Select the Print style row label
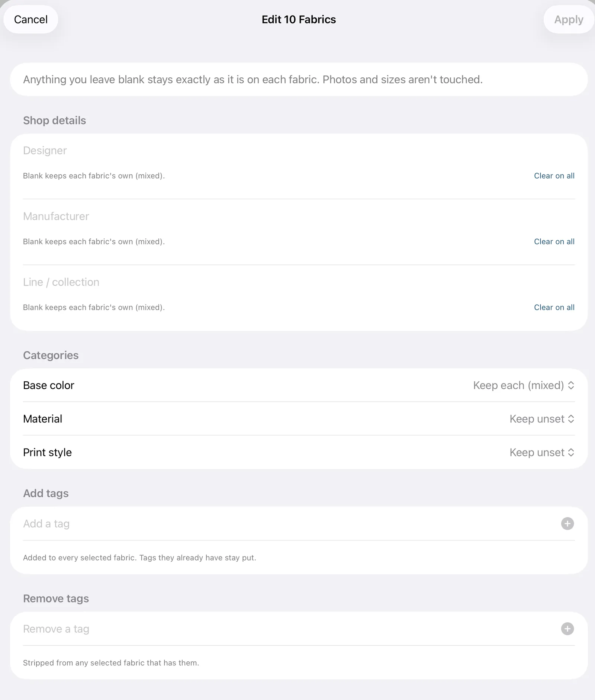The image size is (595, 700). click(x=48, y=452)
